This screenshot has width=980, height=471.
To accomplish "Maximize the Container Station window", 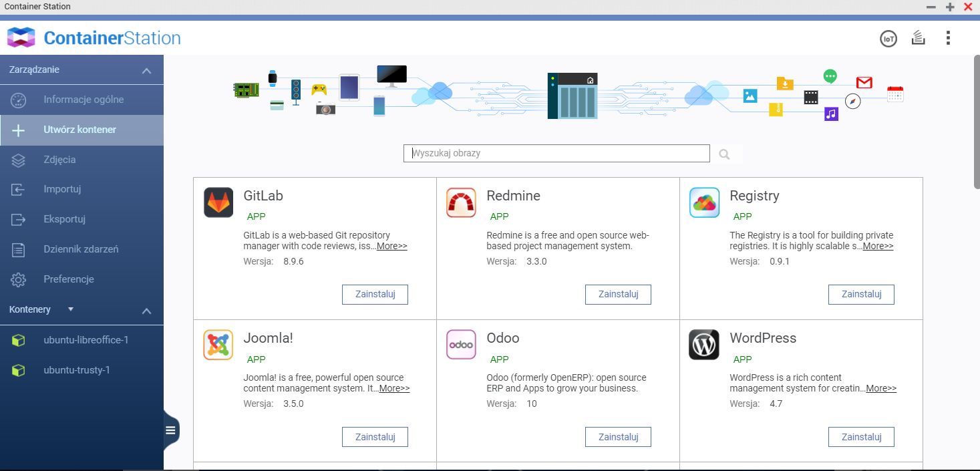I will (x=950, y=7).
